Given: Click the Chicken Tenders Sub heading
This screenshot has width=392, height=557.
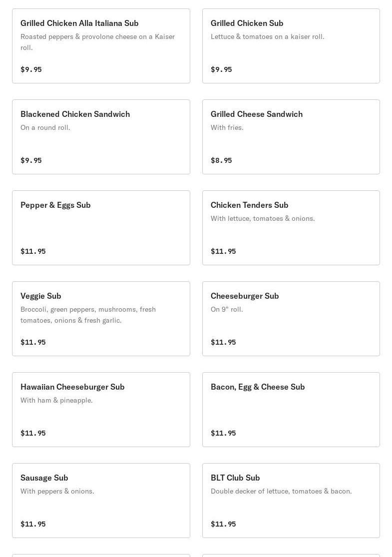Looking at the screenshot, I should click(249, 205).
